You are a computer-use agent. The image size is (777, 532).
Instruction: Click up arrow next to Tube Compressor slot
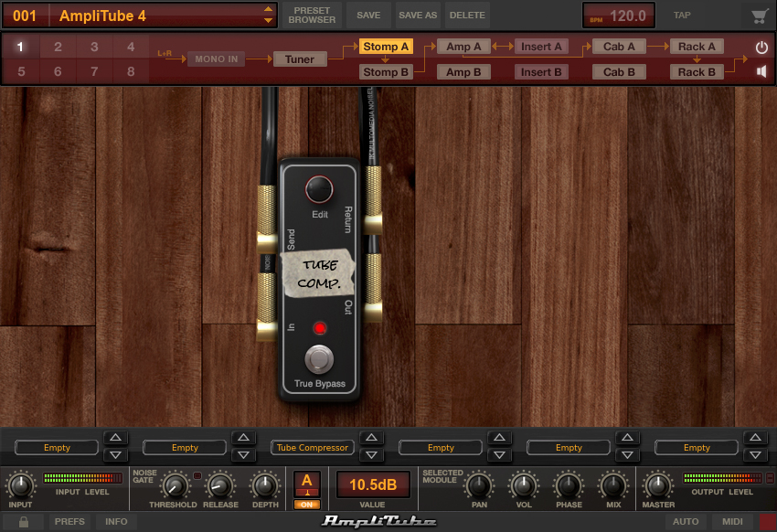click(x=372, y=437)
